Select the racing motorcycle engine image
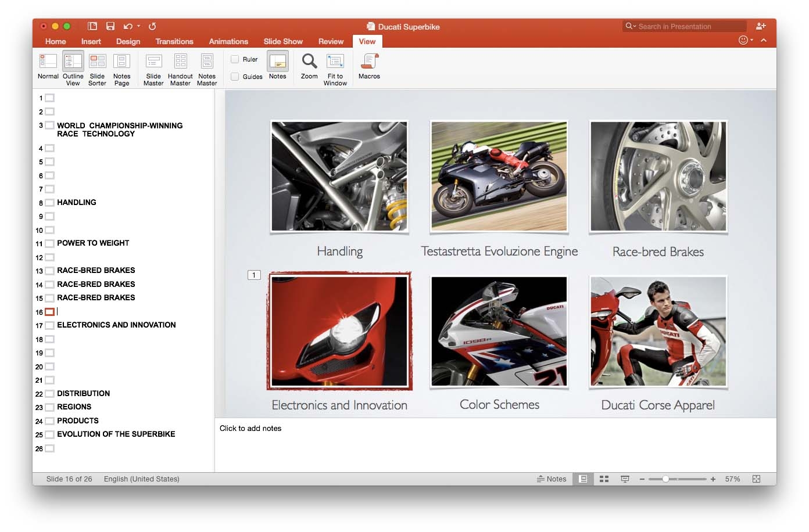The width and height of the screenshot is (809, 532). 499,177
